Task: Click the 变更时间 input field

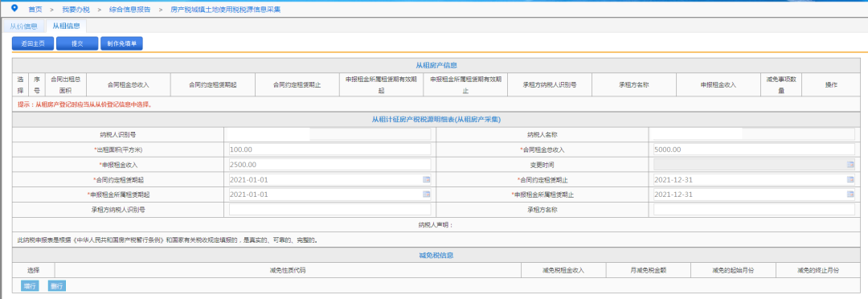Action: [x=754, y=165]
